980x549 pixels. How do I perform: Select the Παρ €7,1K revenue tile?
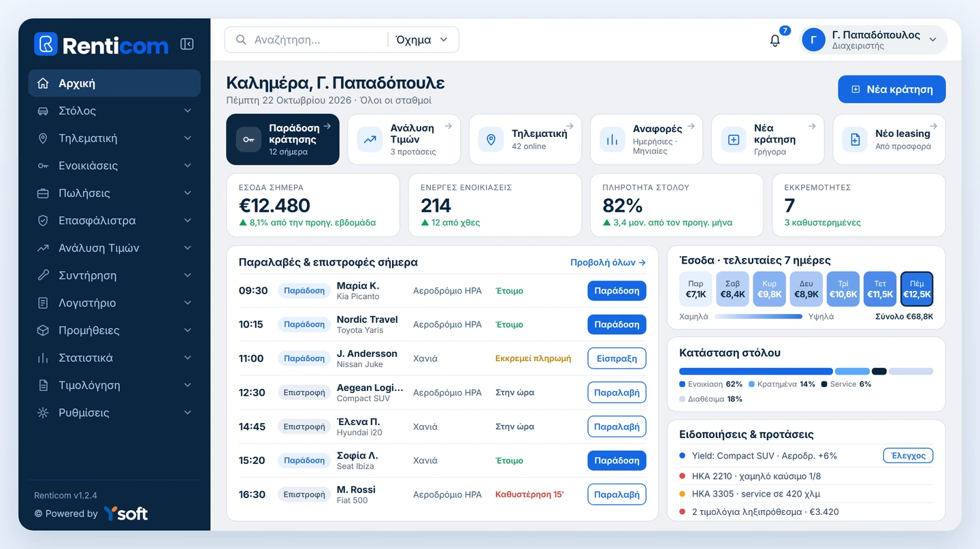point(696,289)
